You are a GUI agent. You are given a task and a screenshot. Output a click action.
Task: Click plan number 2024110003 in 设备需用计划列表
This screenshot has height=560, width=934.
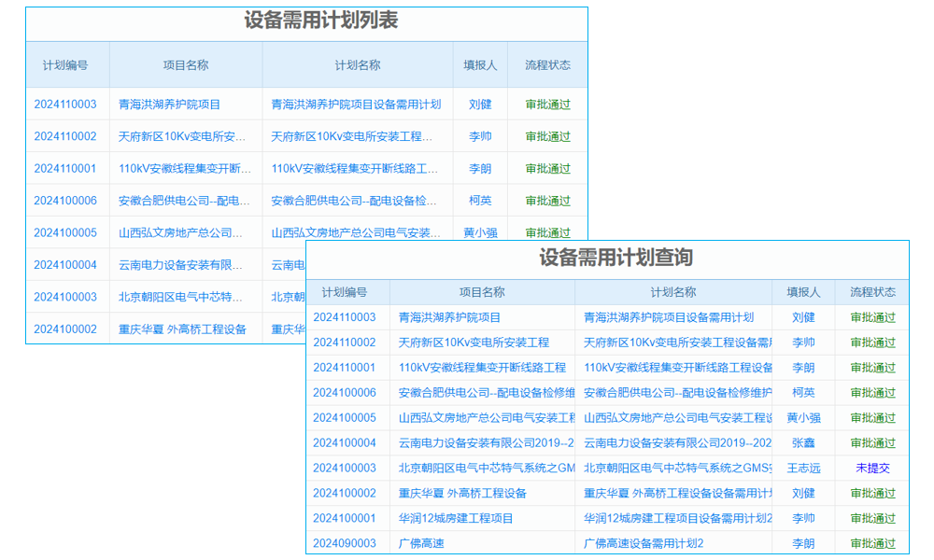coord(62,104)
